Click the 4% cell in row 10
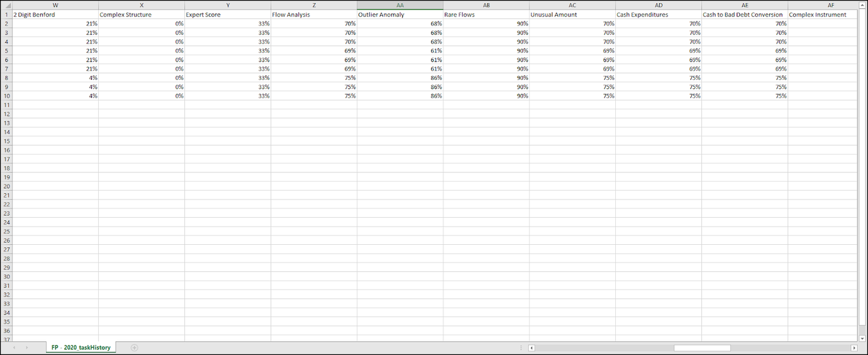Screen dimensions: 868x355 coord(55,96)
